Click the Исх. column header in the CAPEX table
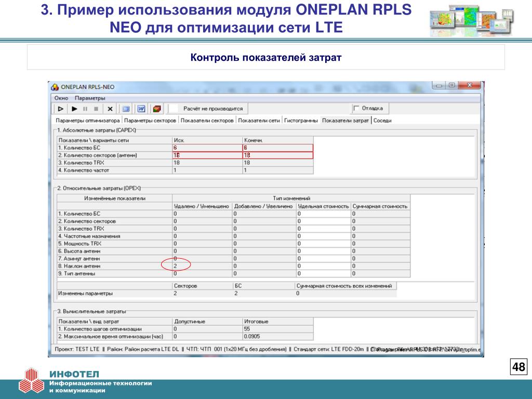 tap(207, 140)
